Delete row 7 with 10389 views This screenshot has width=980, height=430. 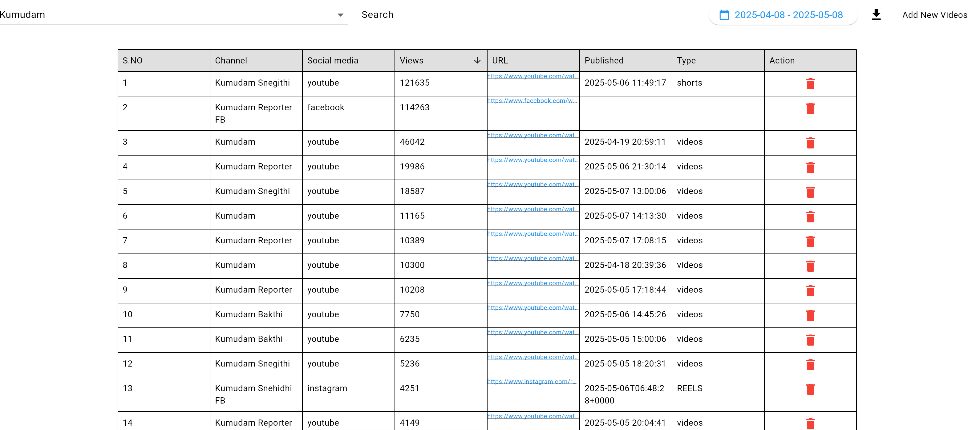tap(810, 241)
